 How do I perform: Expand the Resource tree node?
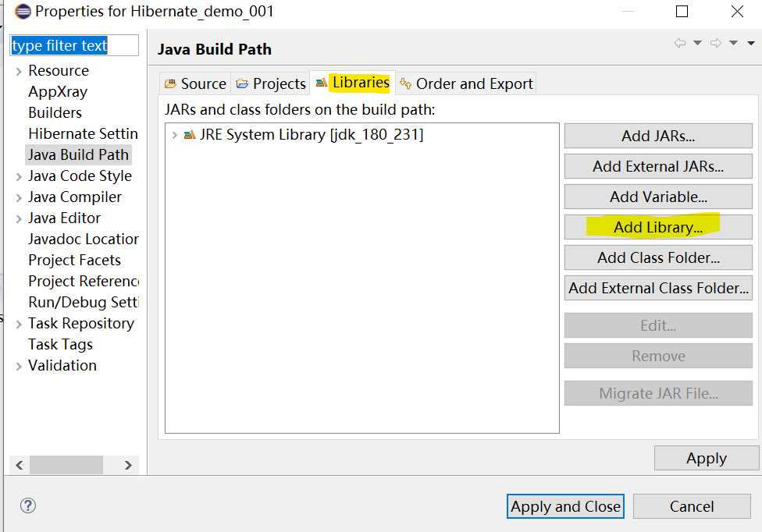[x=18, y=71]
